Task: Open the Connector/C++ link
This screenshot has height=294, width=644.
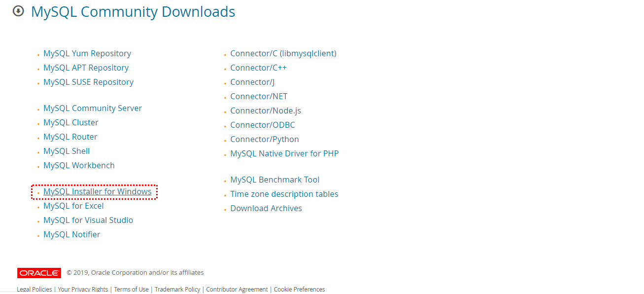Action: tap(259, 68)
